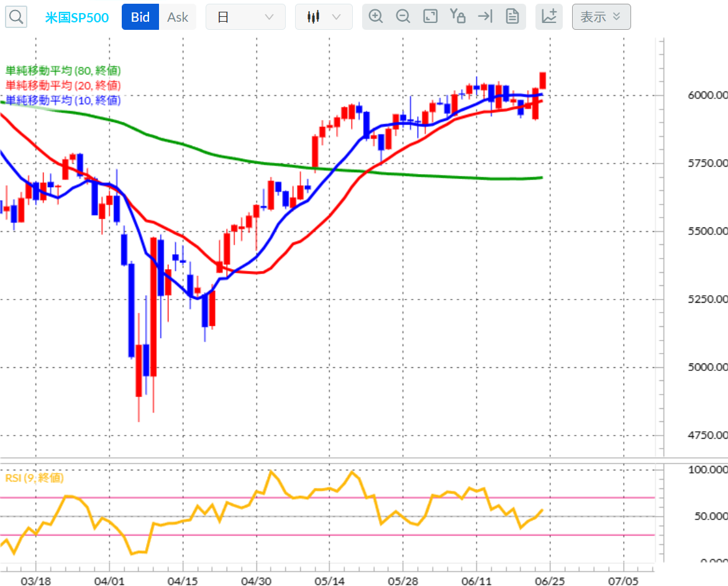Lock the Y-axis scale
The width and height of the screenshot is (728, 586).
pos(458,17)
